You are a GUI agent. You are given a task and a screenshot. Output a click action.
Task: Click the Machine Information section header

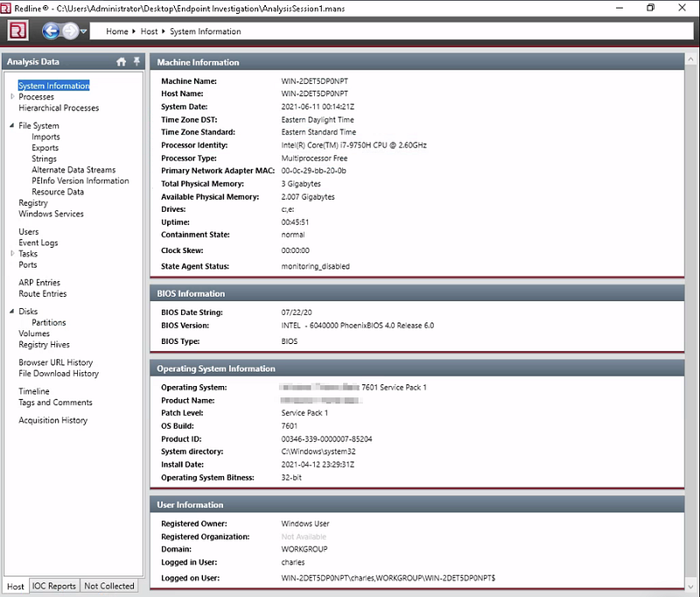pyautogui.click(x=417, y=62)
